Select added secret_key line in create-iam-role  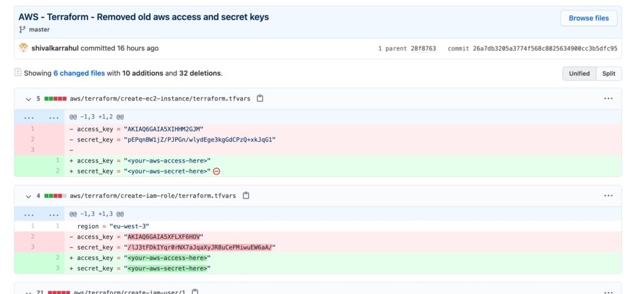[318, 268]
